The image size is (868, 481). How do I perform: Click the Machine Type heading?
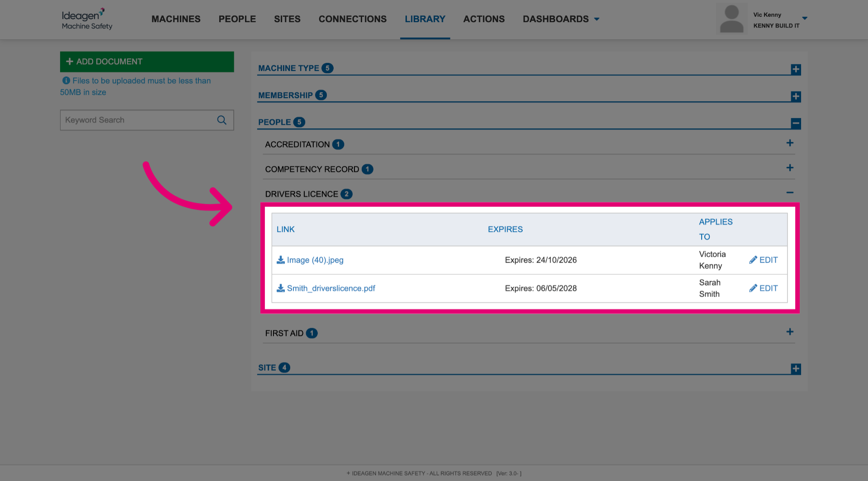click(x=288, y=68)
